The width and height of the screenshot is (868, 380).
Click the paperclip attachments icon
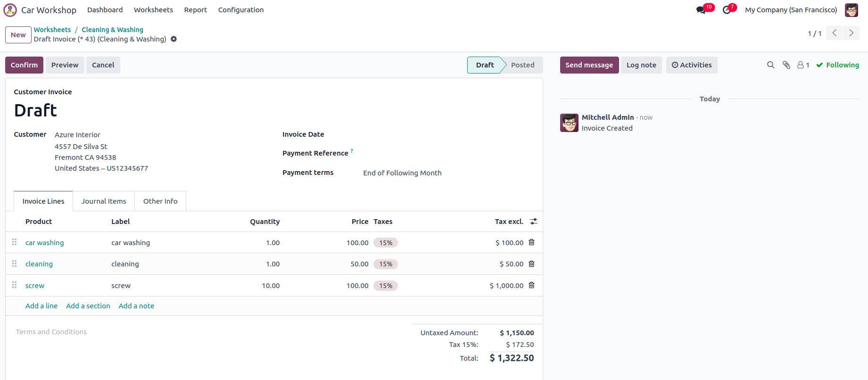786,65
